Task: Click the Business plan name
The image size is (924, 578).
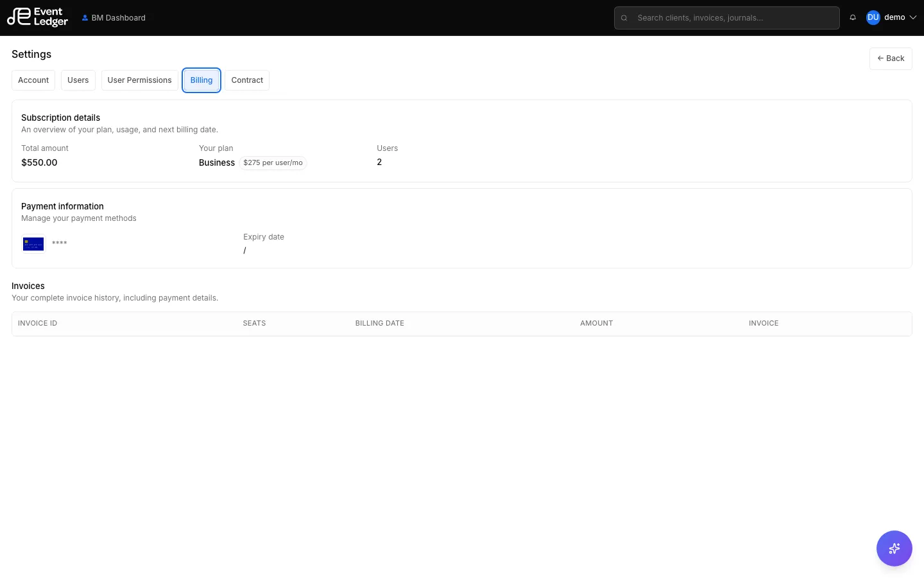Action: point(217,163)
